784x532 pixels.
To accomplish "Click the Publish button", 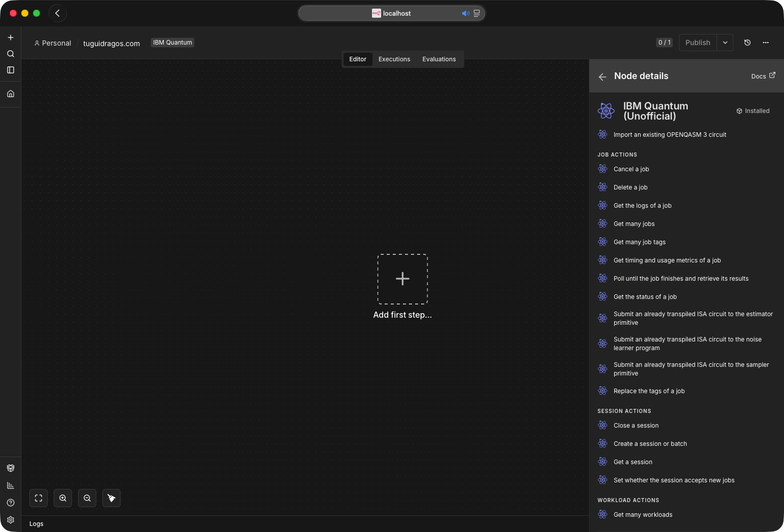I will (x=698, y=43).
